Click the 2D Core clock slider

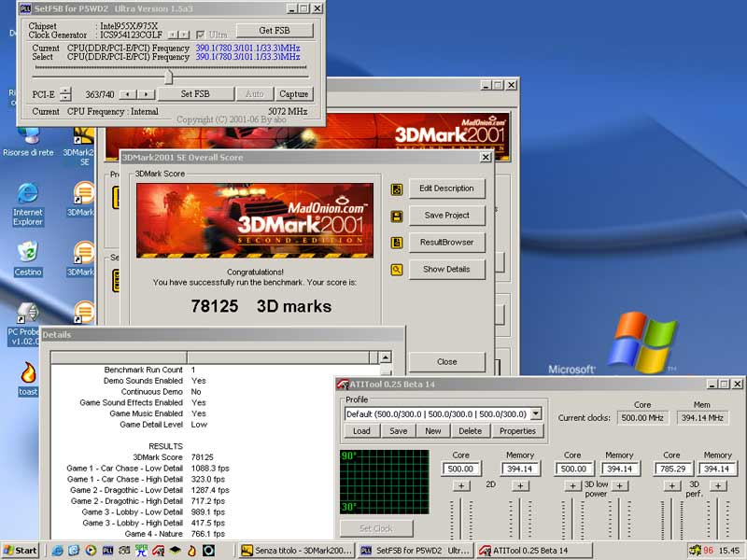pyautogui.click(x=461, y=519)
